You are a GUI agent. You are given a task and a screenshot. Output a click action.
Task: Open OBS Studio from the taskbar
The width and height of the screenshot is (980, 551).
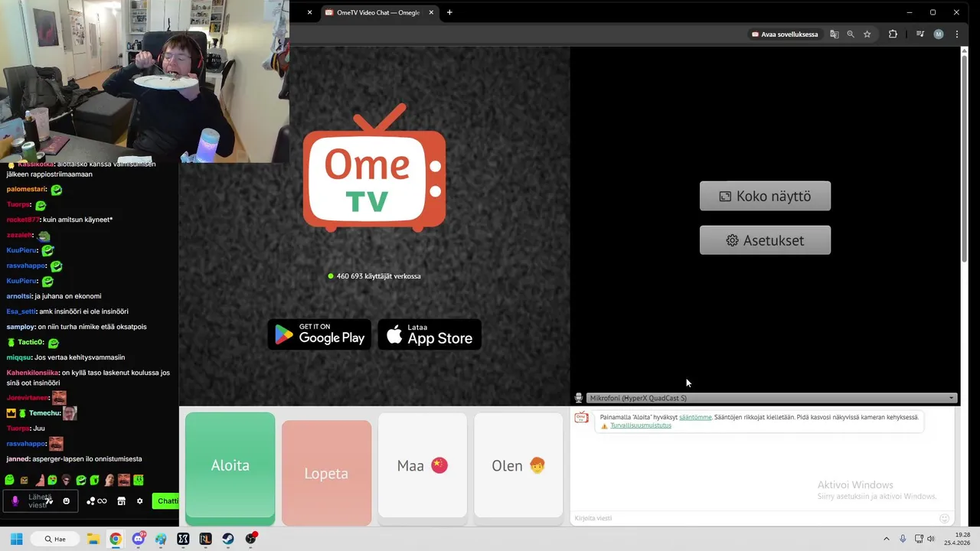point(251,539)
